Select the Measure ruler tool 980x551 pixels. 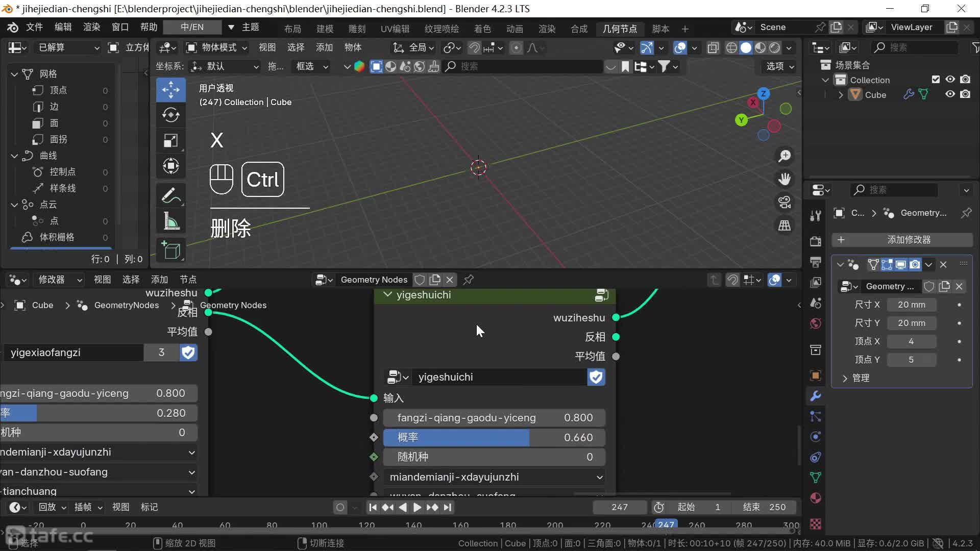(x=170, y=221)
